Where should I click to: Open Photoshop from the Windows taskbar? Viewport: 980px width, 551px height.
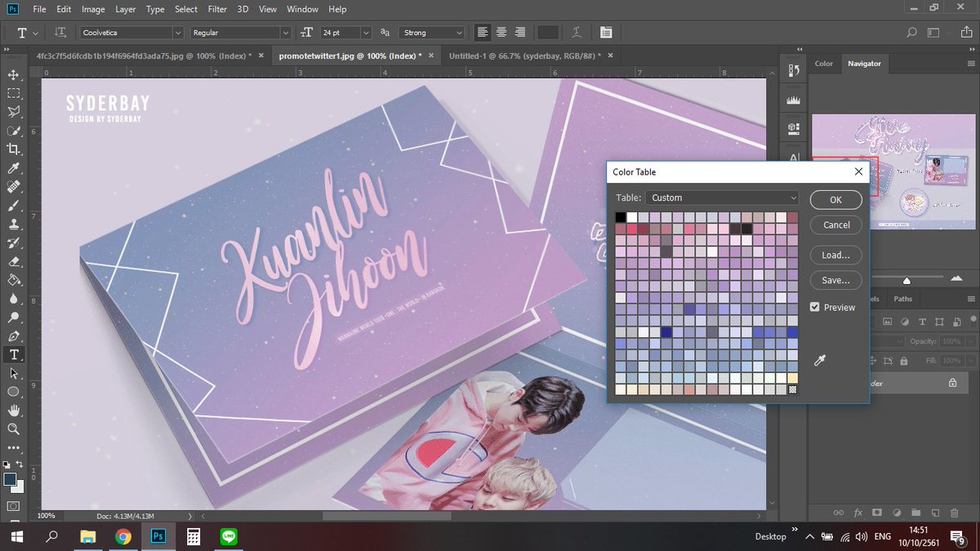click(158, 536)
